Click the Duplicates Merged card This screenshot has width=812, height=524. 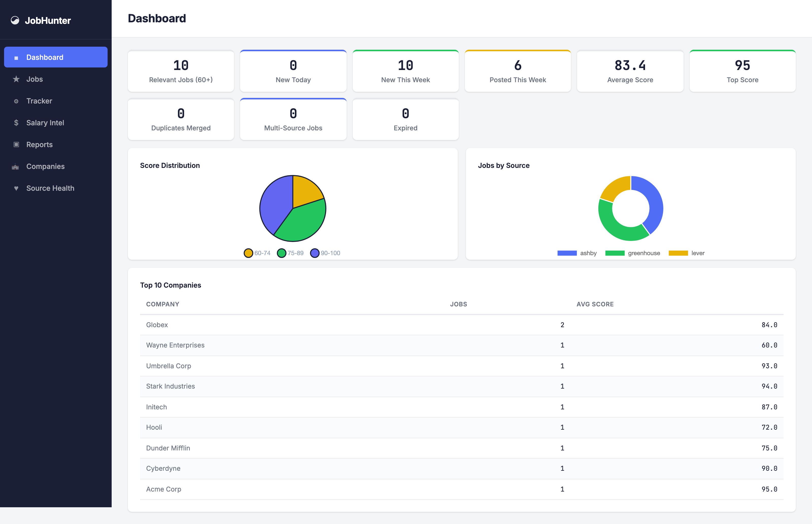(x=181, y=119)
